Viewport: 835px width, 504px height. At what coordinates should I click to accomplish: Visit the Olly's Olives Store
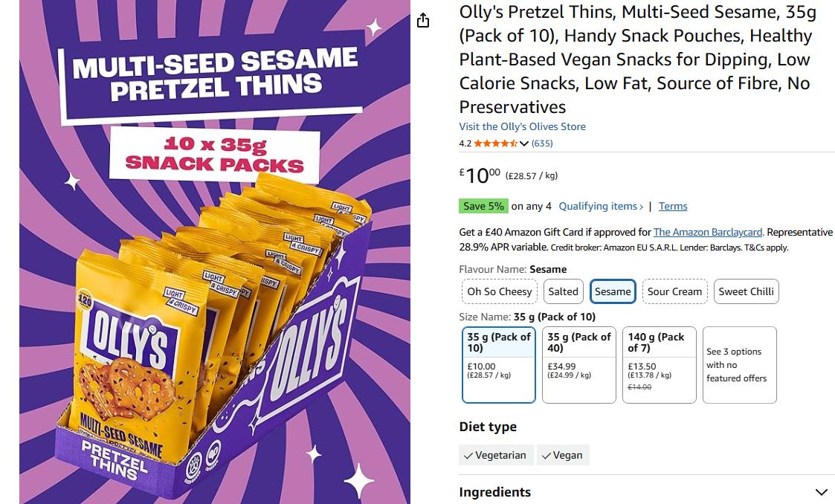pos(522,126)
